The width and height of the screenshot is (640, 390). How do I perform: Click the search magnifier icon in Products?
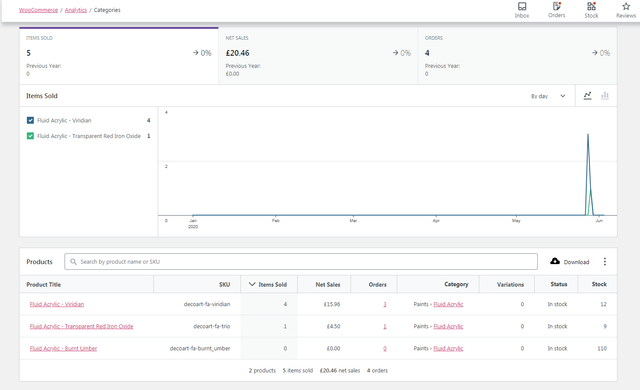[73, 261]
